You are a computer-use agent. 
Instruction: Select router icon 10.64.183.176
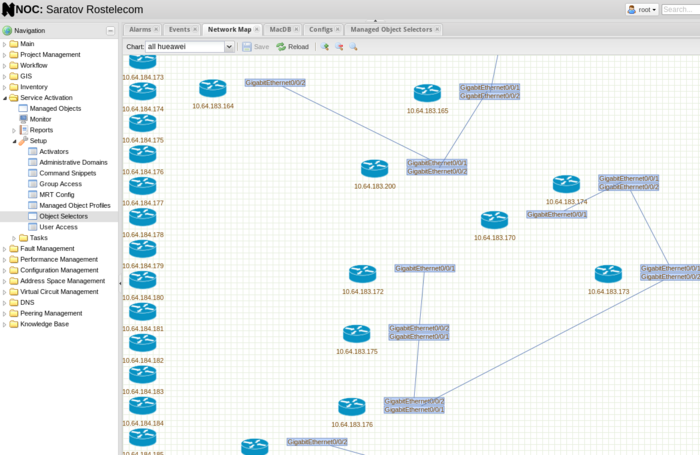click(x=352, y=406)
